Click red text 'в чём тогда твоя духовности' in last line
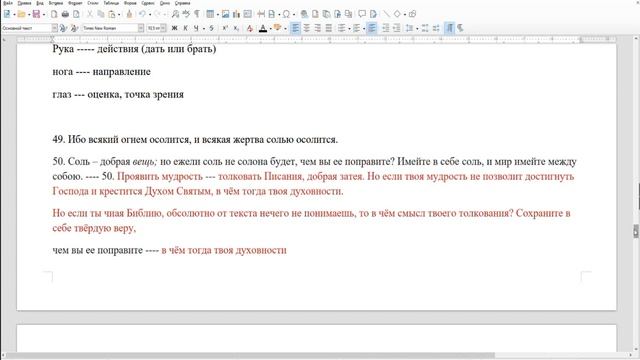Image resolution: width=640 pixels, height=360 pixels. 224,250
